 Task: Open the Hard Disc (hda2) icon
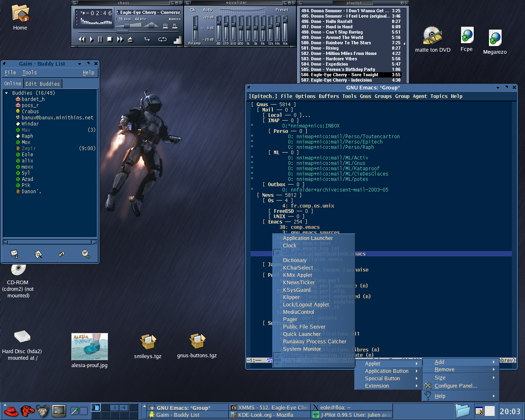(22, 345)
